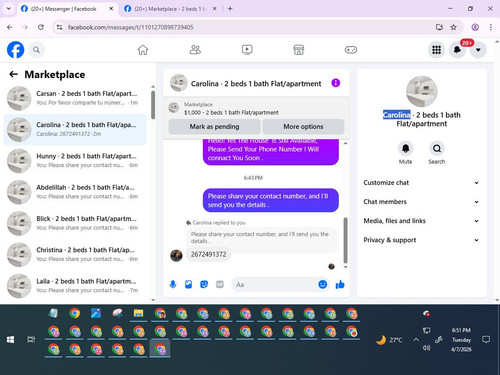
Task: Open the notifications bell with 20+ badge
Action: coord(457,50)
